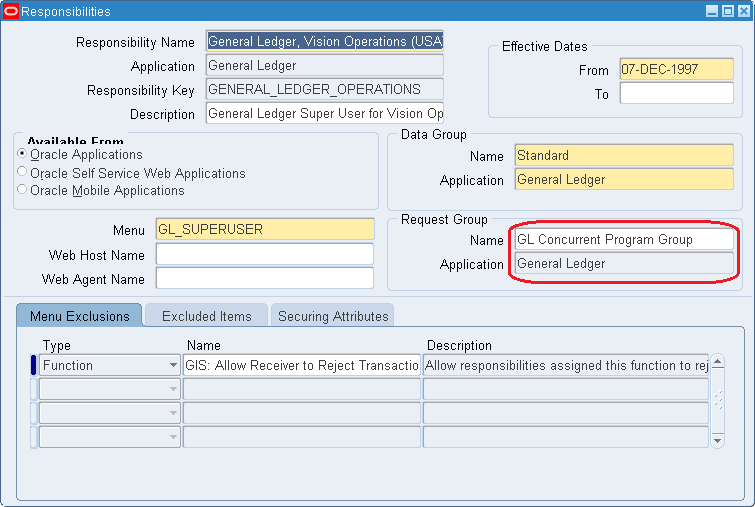Click the scrollbar thumb in Menu Exclusions
The width and height of the screenshot is (755, 507).
(x=717, y=400)
